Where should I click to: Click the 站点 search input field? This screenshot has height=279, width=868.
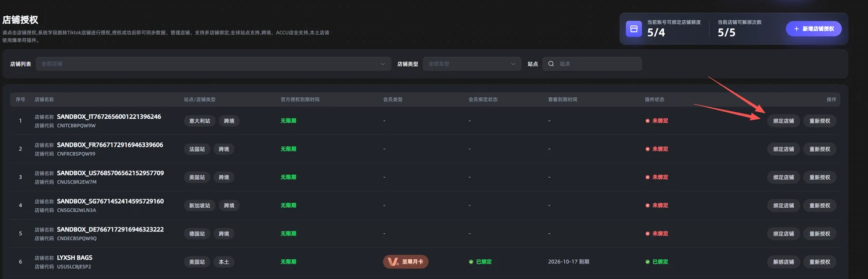(592, 64)
